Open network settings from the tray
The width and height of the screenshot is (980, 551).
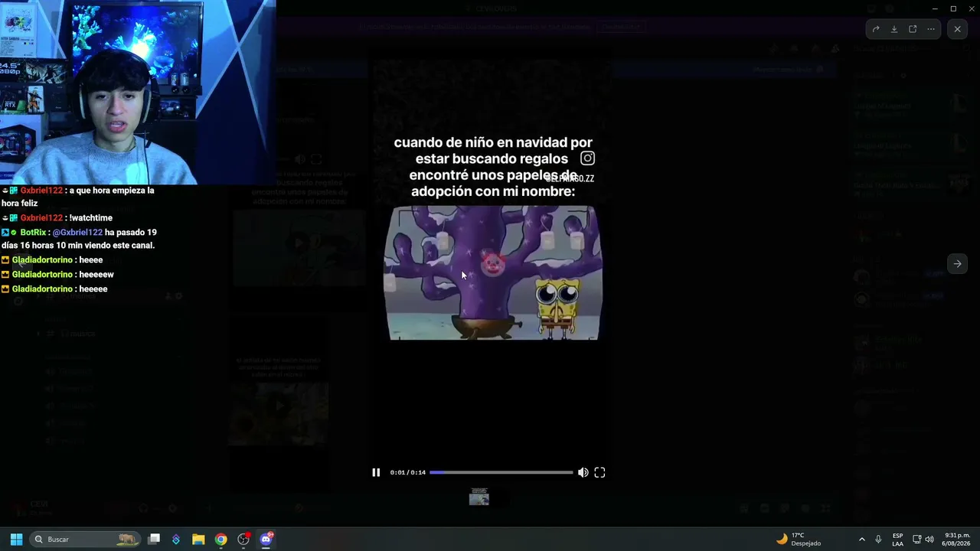pyautogui.click(x=916, y=540)
